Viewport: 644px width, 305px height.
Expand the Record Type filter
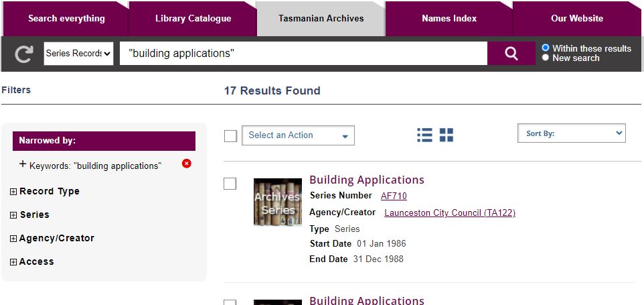(13, 192)
